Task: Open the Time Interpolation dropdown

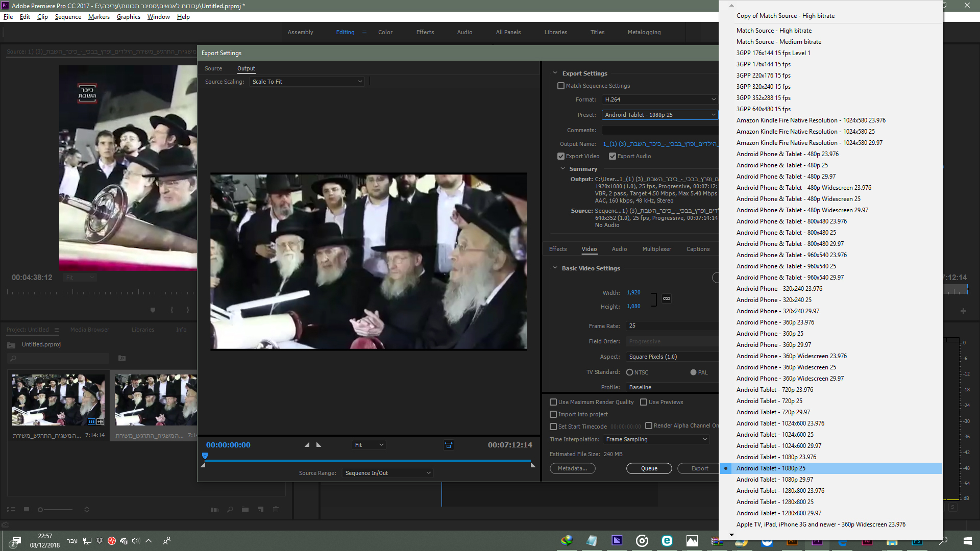Action: [x=656, y=439]
